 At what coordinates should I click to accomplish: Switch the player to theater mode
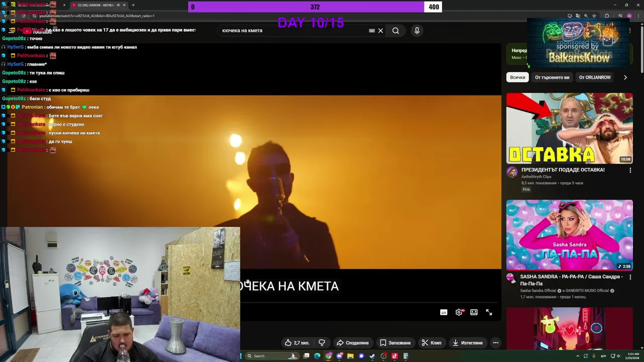point(474,312)
